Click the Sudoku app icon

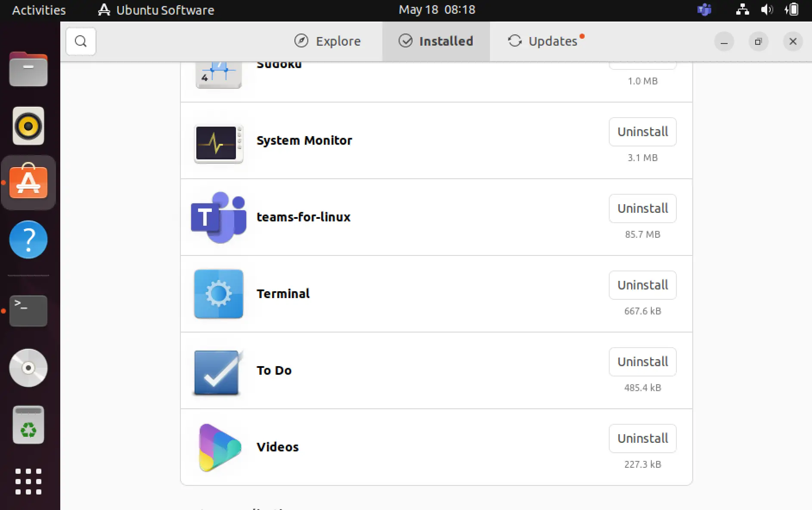[219, 75]
